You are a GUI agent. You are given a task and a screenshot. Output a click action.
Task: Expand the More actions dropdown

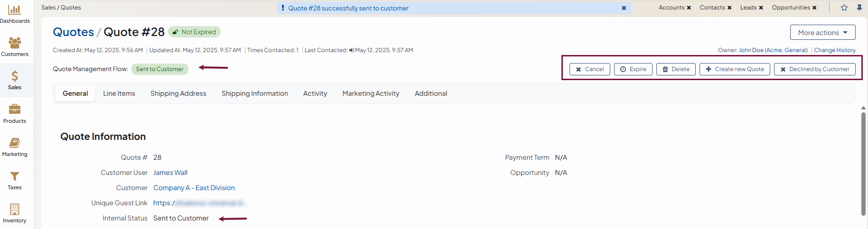coord(822,33)
